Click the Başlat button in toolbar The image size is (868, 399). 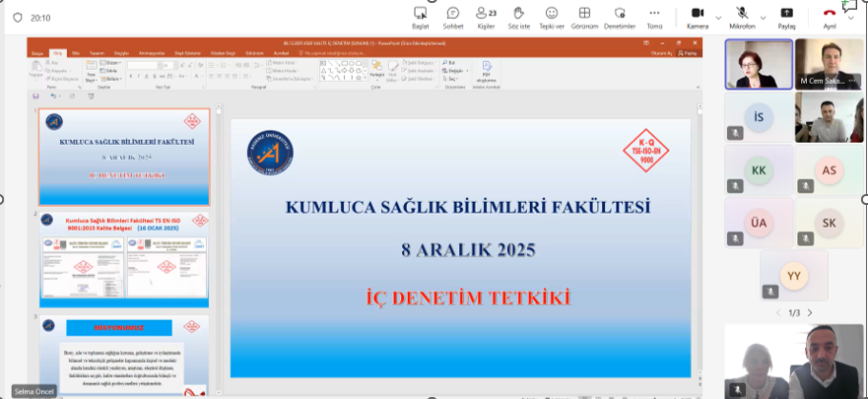tap(421, 17)
